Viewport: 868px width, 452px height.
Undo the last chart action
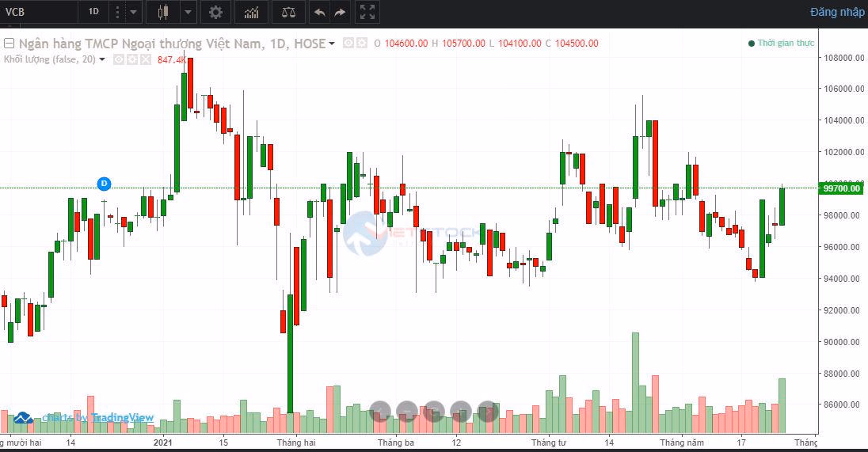319,12
